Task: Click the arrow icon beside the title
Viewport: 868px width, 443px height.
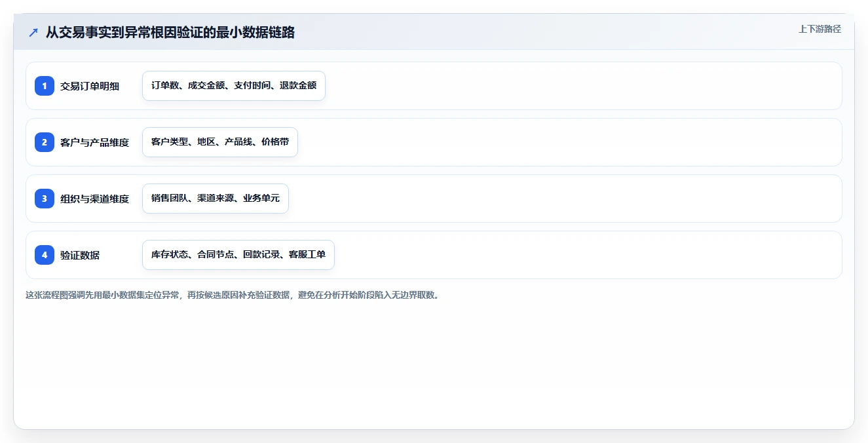Action: tap(33, 32)
